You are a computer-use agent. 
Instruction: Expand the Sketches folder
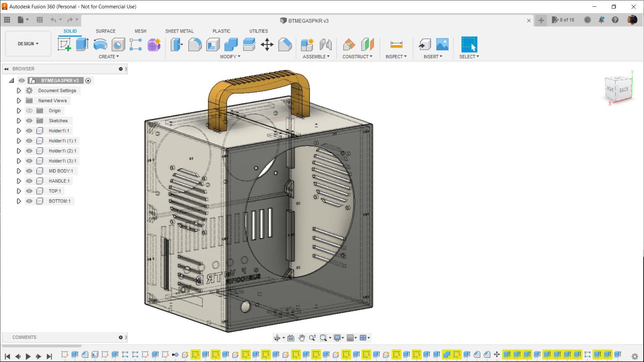[x=19, y=121]
